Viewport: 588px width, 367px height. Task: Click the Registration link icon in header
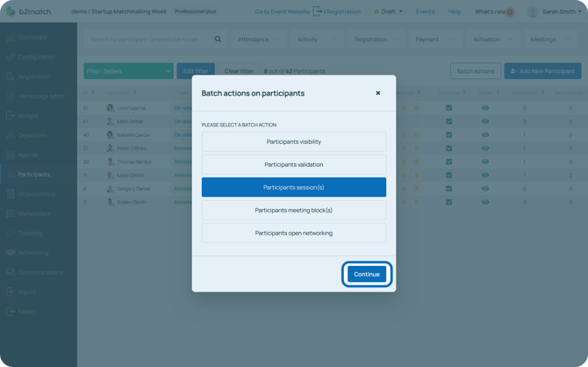(x=318, y=11)
